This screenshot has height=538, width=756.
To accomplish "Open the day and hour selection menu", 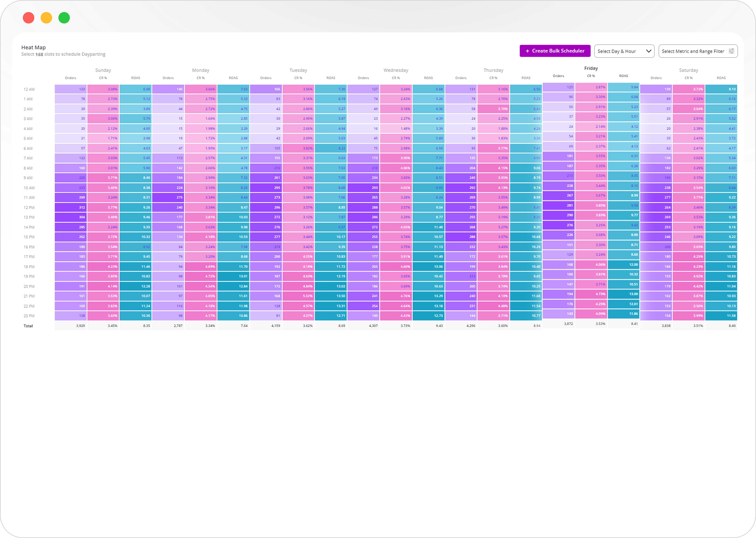I will point(624,51).
